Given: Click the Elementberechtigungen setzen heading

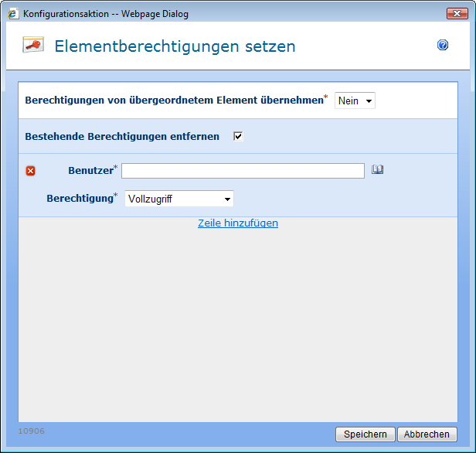Looking at the screenshot, I should [175, 46].
